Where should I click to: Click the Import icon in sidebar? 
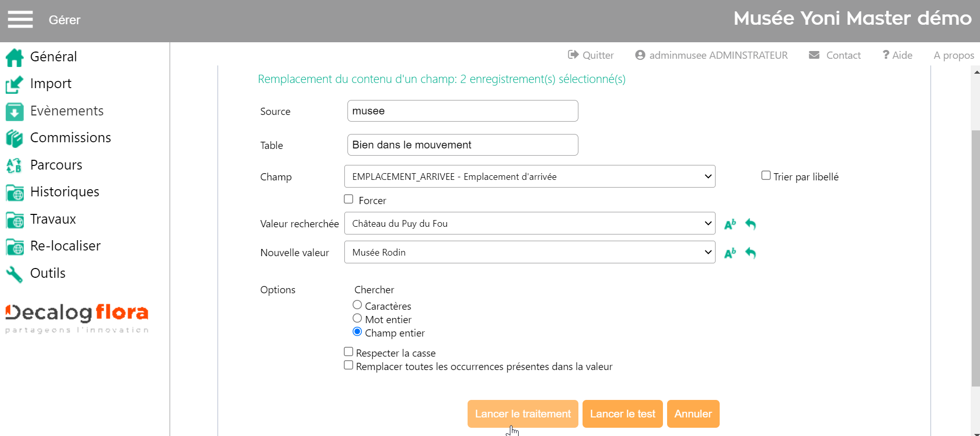point(14,85)
